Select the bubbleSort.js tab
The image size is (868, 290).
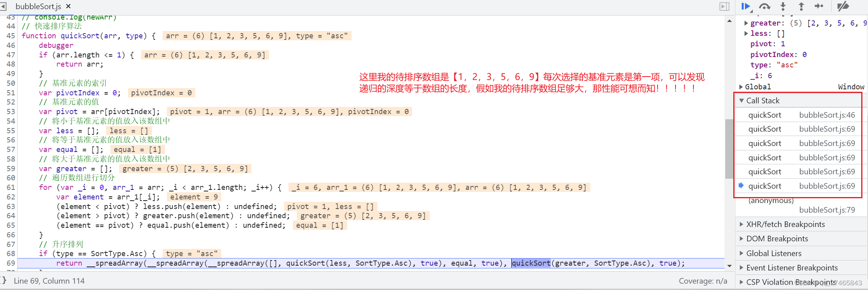38,6
